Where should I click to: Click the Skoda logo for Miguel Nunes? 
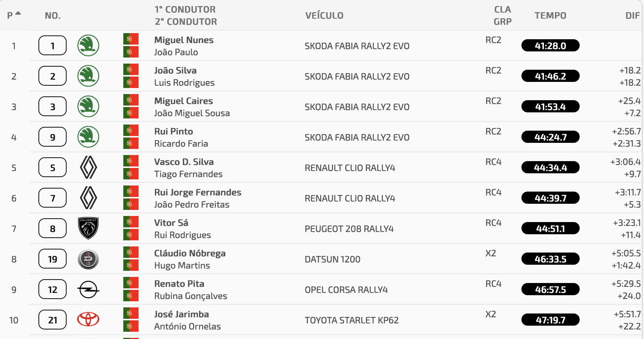click(88, 46)
